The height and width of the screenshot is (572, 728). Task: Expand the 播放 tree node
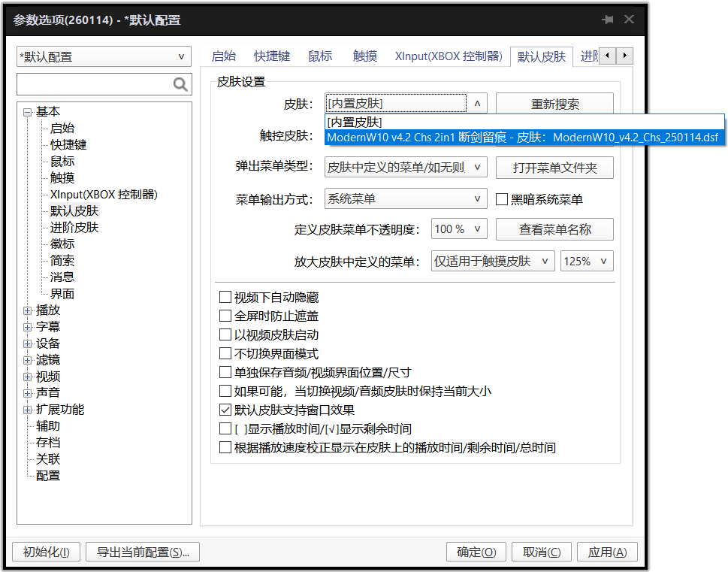tap(28, 310)
